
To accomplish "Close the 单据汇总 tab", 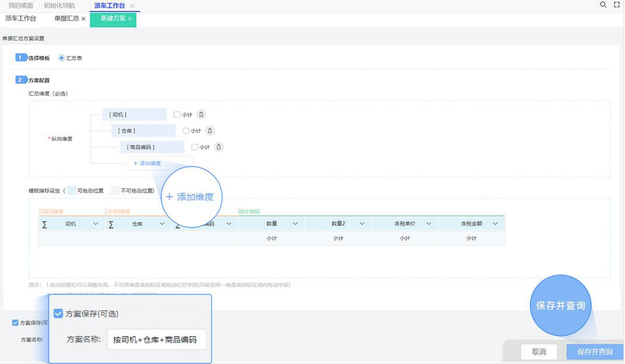I will (84, 19).
